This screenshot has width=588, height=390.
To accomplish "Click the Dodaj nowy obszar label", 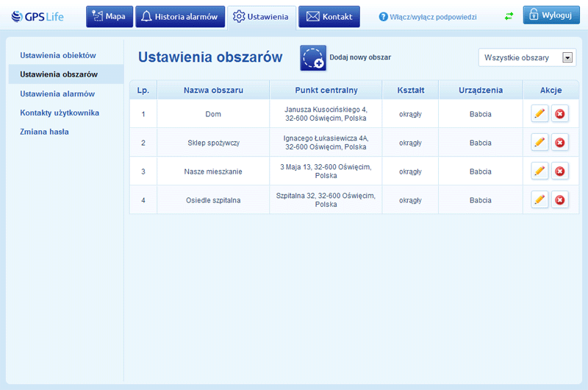I will (360, 57).
